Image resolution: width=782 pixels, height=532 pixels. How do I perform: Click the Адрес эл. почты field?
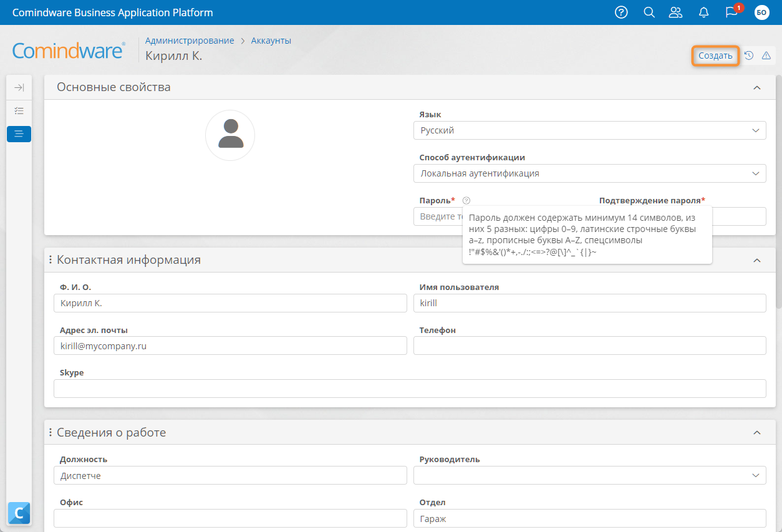(230, 346)
